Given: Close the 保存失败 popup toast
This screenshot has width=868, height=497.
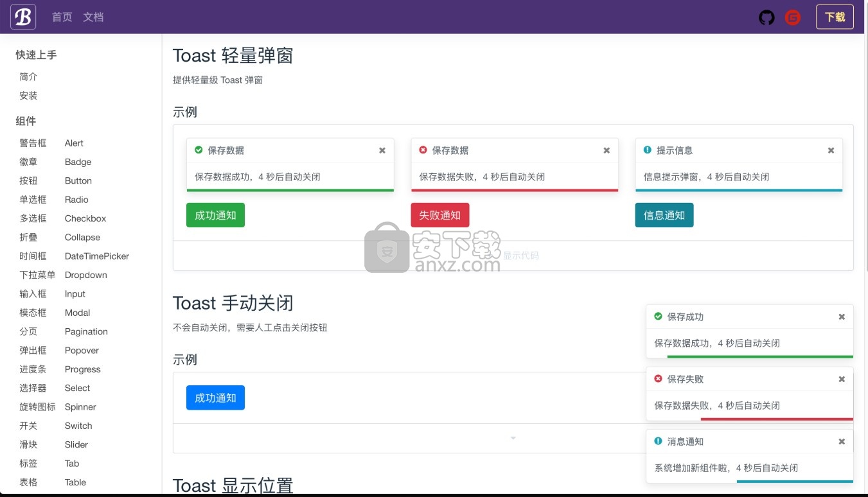Looking at the screenshot, I should pyautogui.click(x=842, y=379).
